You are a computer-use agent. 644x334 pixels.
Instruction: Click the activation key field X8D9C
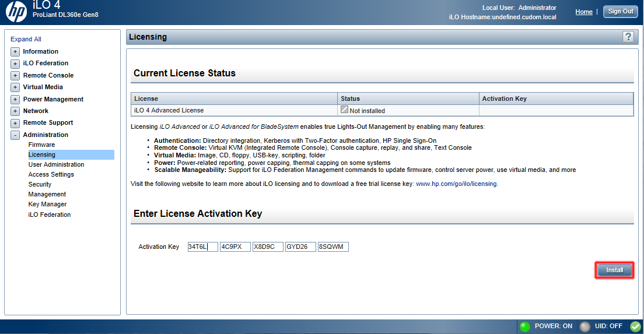pos(268,247)
